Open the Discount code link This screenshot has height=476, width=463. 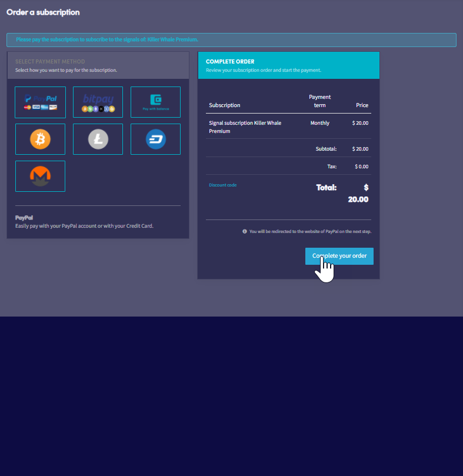click(x=222, y=185)
